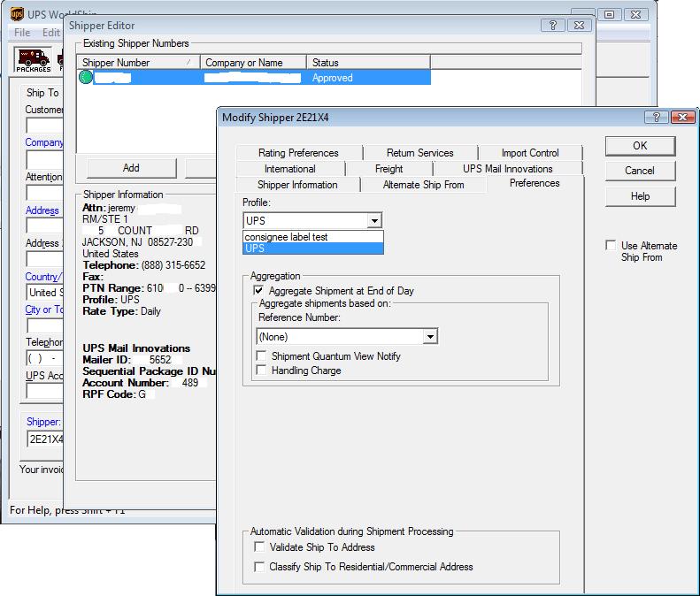Close the Shipper Editor window

(579, 26)
